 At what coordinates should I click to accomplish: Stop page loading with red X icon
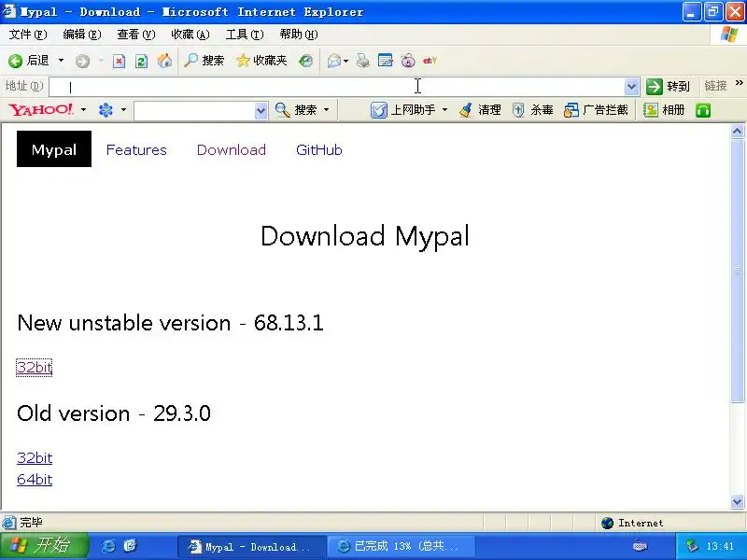[x=119, y=61]
